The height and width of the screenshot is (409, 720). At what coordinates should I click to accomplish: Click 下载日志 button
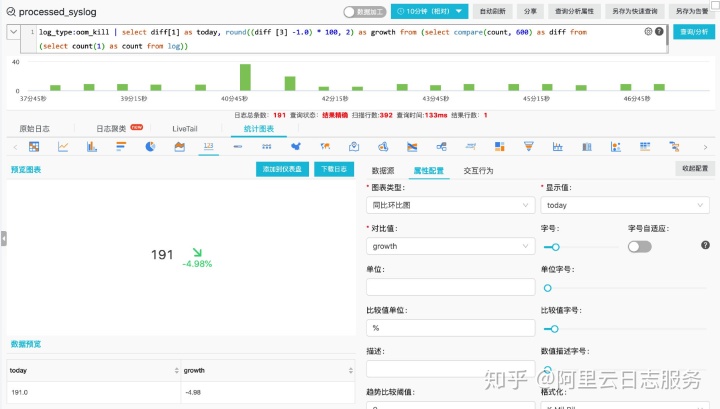click(x=334, y=169)
